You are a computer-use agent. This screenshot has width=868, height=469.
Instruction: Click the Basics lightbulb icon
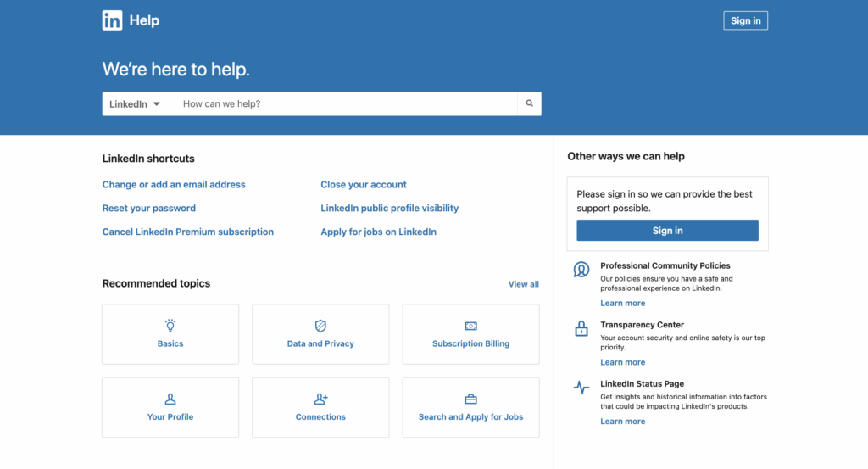tap(170, 325)
